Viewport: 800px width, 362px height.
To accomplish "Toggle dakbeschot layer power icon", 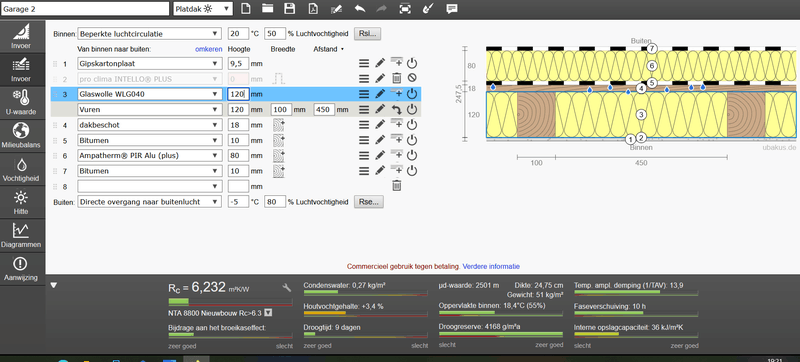I will (x=412, y=125).
